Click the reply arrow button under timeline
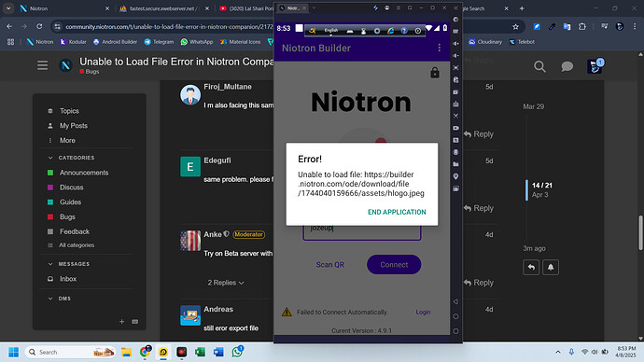 click(531, 267)
